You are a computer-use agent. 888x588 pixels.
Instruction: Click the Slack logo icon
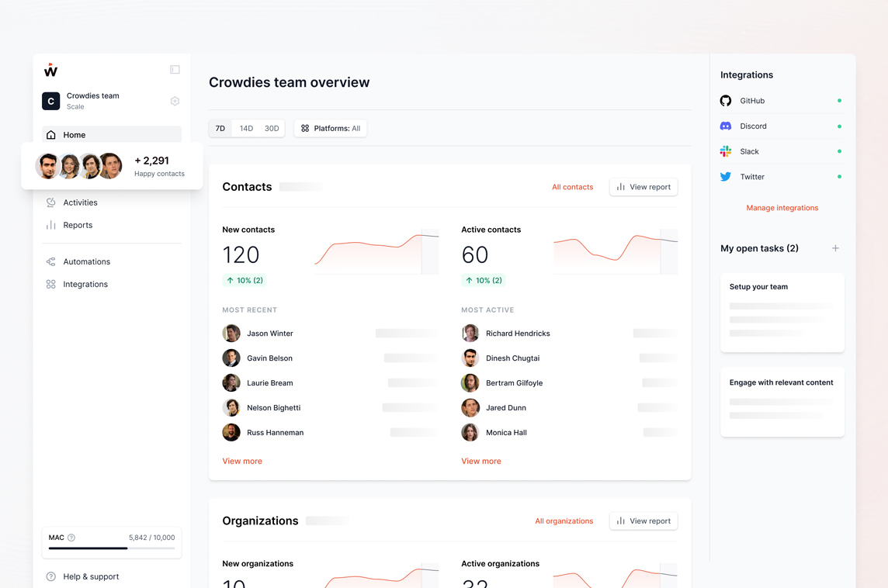[726, 151]
